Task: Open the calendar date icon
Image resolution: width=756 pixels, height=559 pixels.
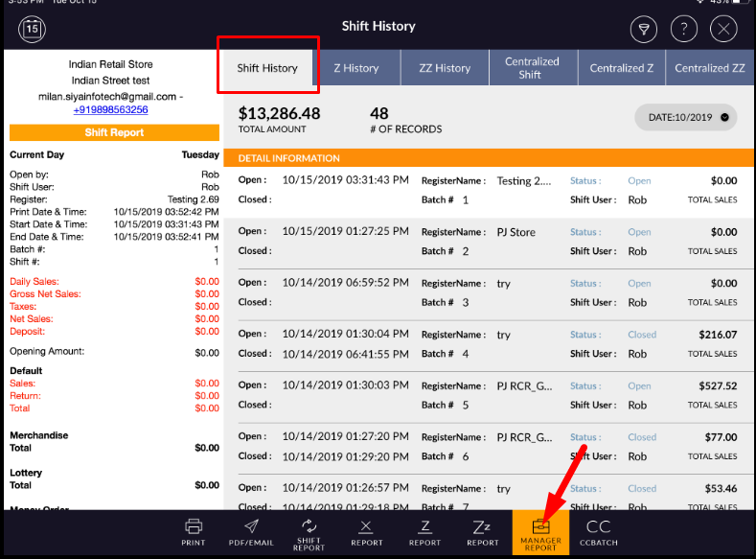Action: coord(32,29)
